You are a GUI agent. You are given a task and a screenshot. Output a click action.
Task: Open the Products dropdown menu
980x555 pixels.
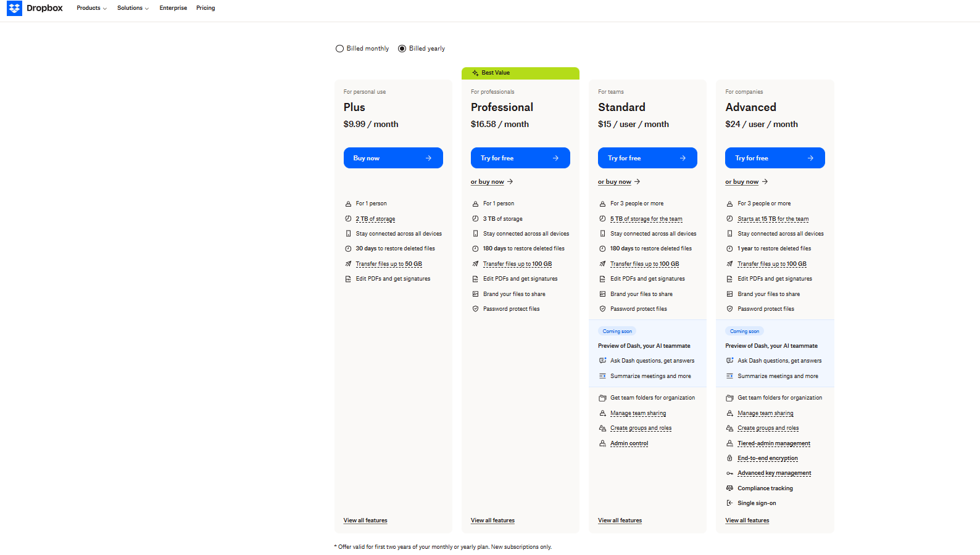(x=91, y=8)
